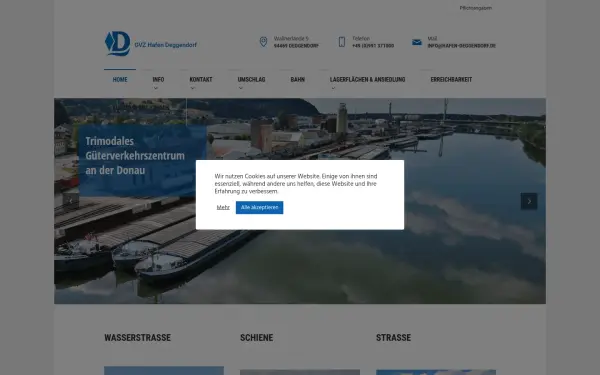
Task: Expand Lagerflächen & Ansiedlung chevron
Action: [333, 88]
